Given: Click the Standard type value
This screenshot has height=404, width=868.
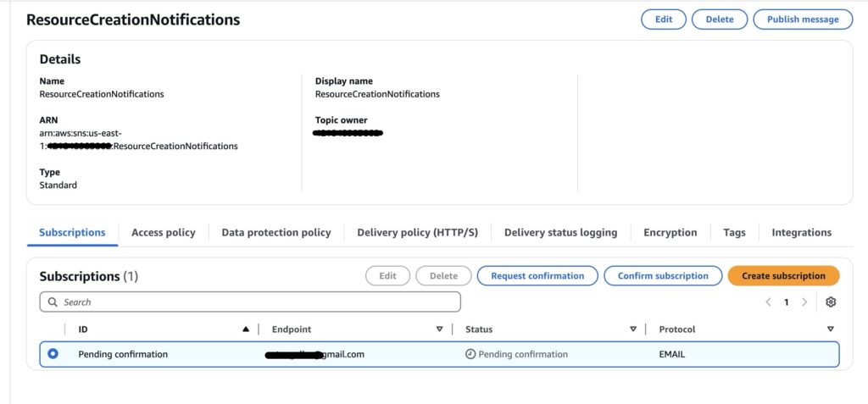Looking at the screenshot, I should 58,185.
